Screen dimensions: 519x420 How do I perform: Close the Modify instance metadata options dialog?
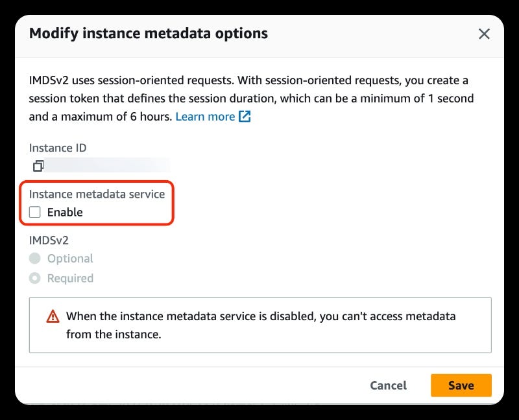[484, 34]
